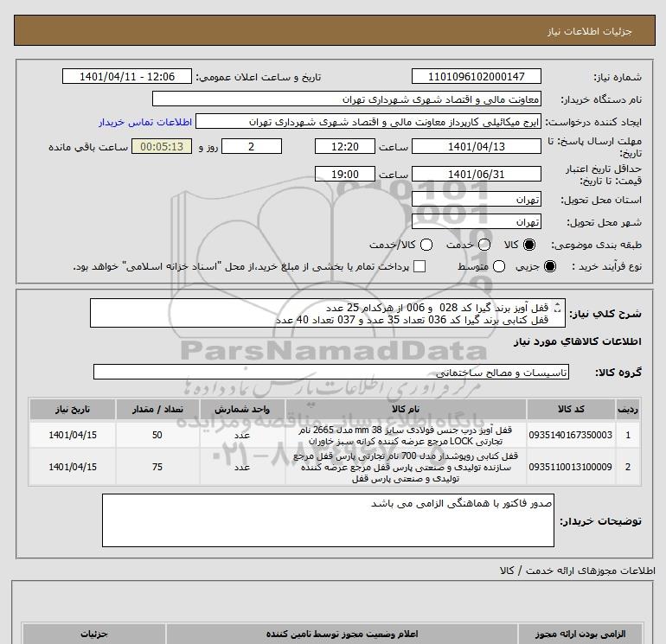The height and width of the screenshot is (644, 666).
Task: Toggle the اسناد خزانه اسلامی payment checkbox
Action: [419, 266]
